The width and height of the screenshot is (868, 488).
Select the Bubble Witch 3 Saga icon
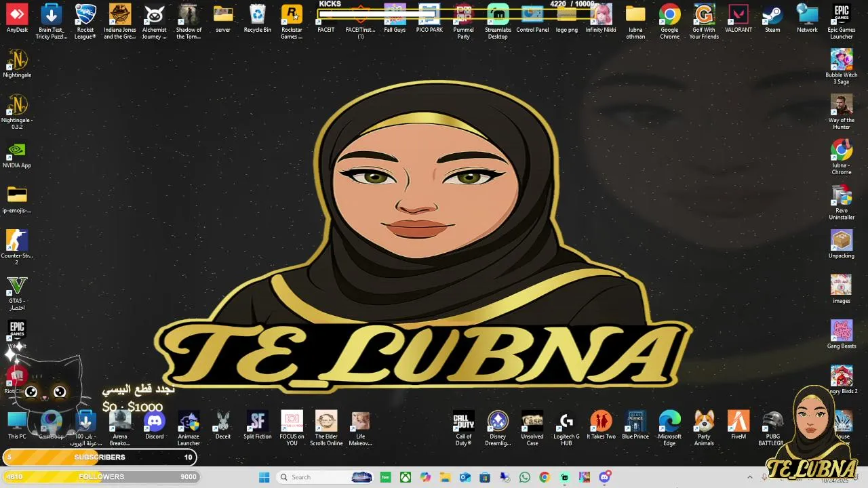click(842, 67)
